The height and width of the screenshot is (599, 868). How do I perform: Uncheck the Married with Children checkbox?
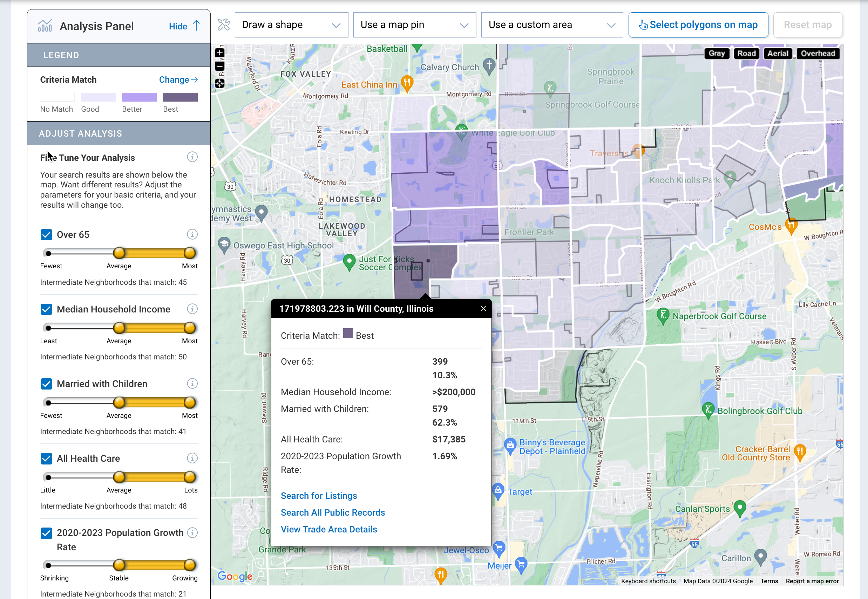click(x=47, y=384)
